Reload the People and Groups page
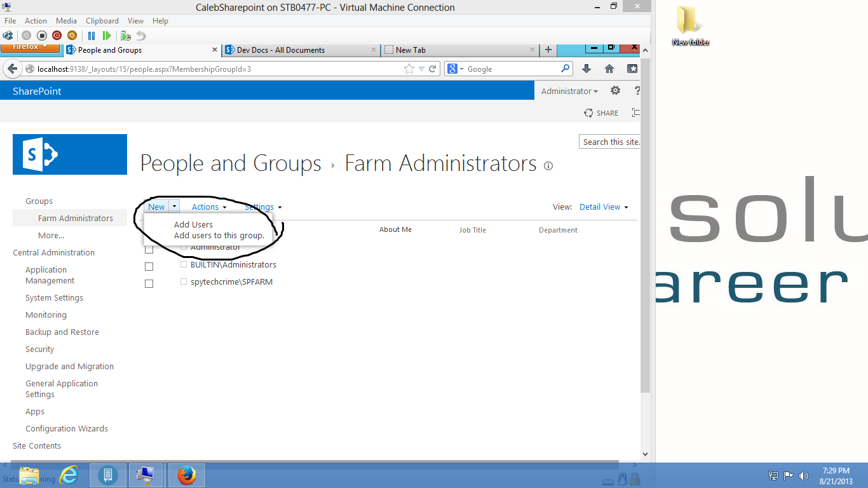 (x=433, y=69)
